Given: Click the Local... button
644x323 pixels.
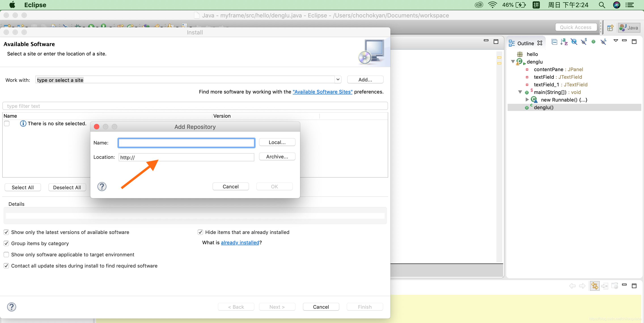Looking at the screenshot, I should pyautogui.click(x=277, y=142).
